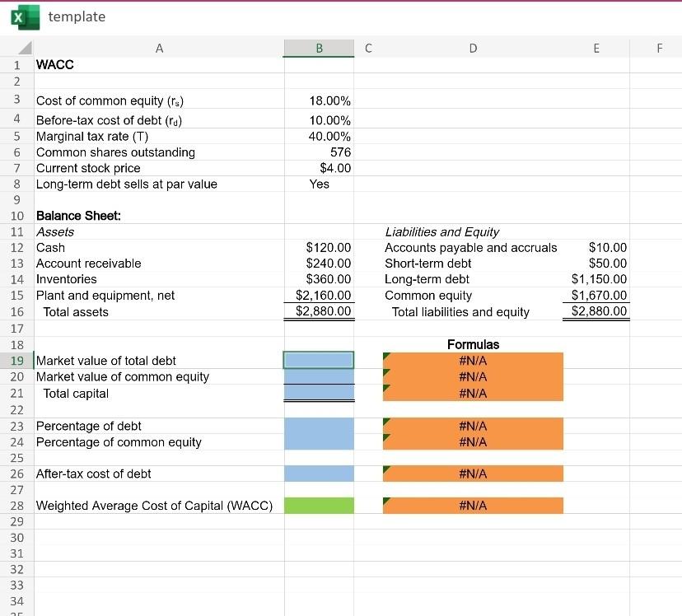Image resolution: width=682 pixels, height=616 pixels.
Task: Click the error marker on Total capital formula cell
Action: [x=384, y=389]
